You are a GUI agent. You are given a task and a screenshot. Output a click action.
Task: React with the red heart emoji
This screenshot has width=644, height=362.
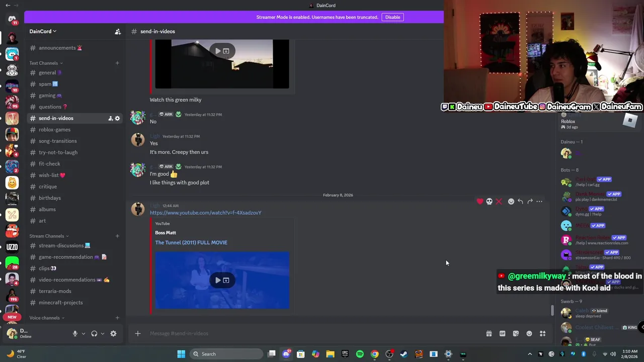pyautogui.click(x=480, y=202)
